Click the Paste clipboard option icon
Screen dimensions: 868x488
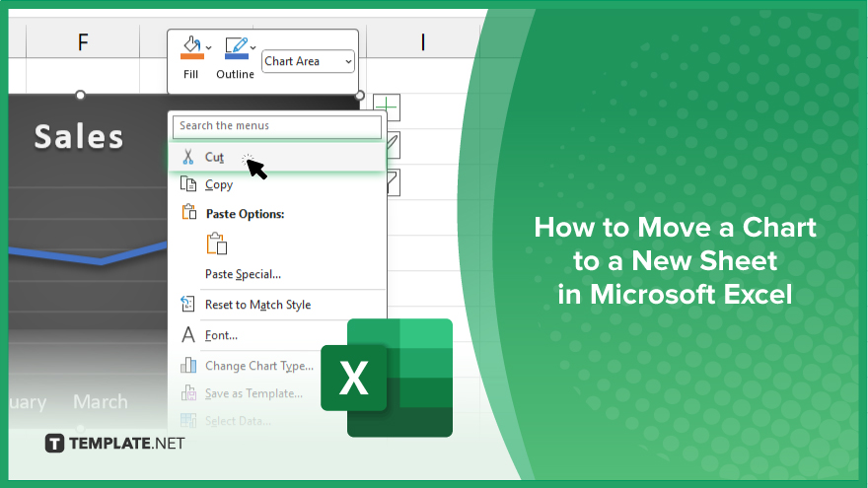point(216,244)
